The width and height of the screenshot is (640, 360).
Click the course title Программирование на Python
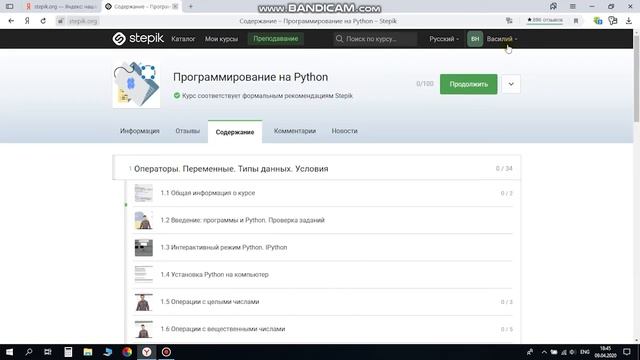tap(251, 77)
